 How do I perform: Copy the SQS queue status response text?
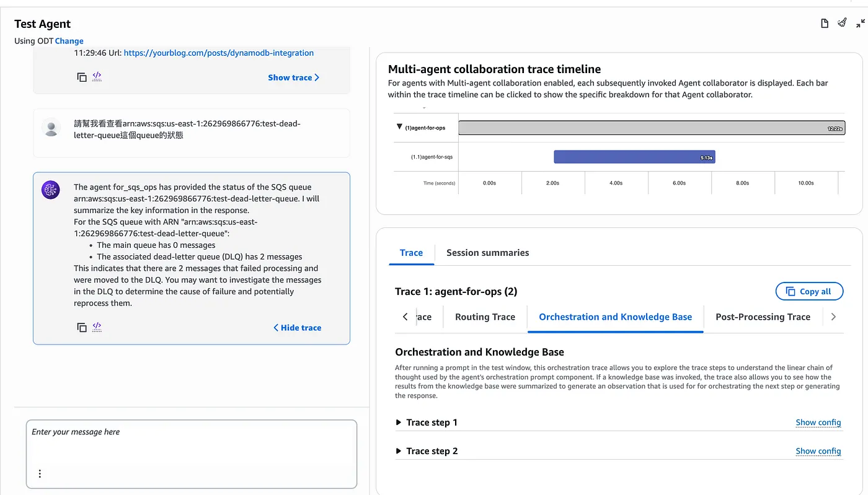pyautogui.click(x=82, y=327)
